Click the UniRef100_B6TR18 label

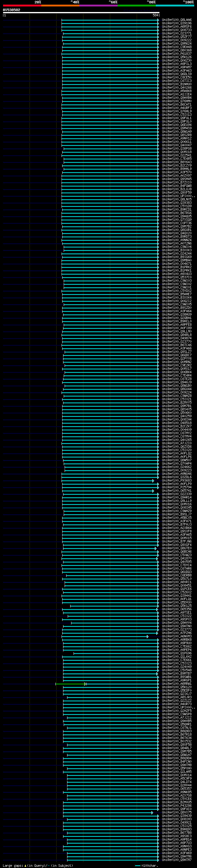pos(177,734)
